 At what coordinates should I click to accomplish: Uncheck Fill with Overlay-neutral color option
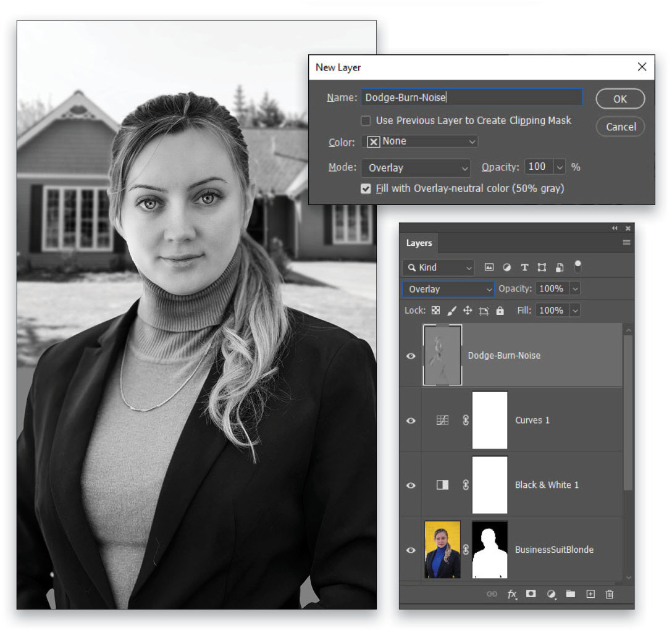(366, 188)
